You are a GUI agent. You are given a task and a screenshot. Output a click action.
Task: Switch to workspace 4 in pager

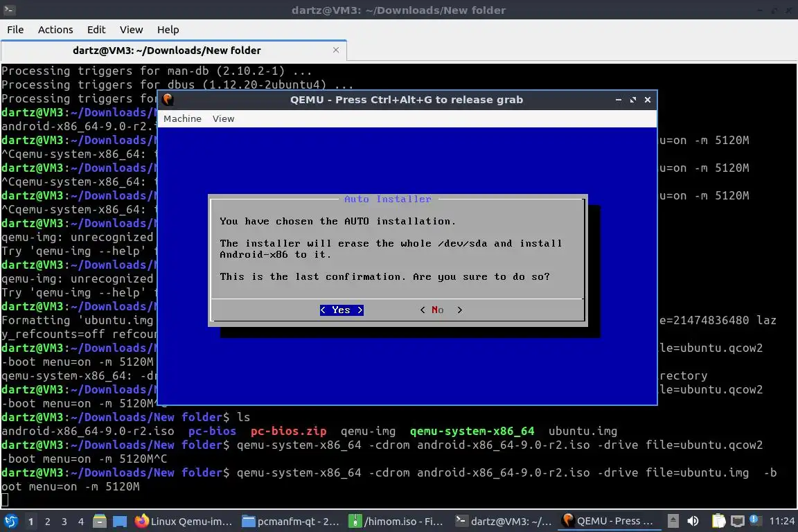pyautogui.click(x=81, y=522)
